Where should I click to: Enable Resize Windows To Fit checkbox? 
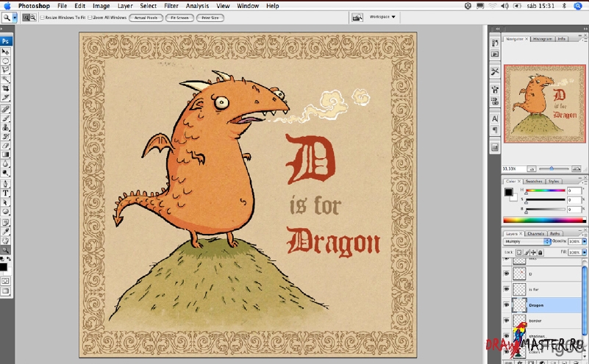point(43,18)
